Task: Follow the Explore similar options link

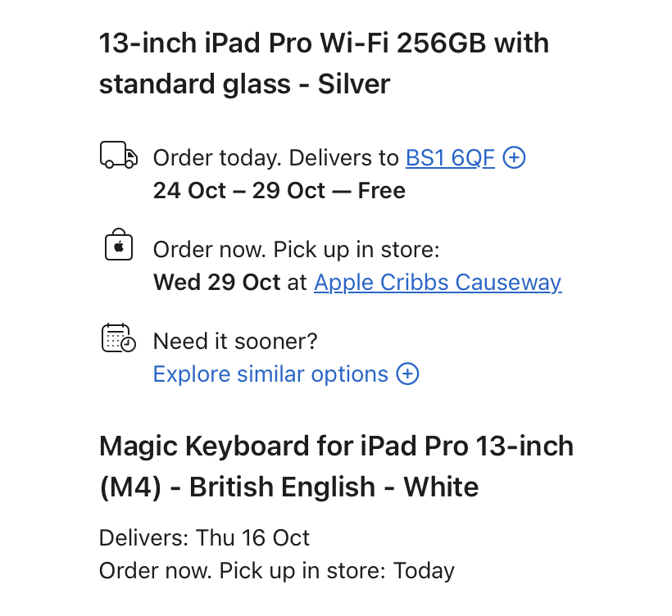Action: pyautogui.click(x=270, y=374)
